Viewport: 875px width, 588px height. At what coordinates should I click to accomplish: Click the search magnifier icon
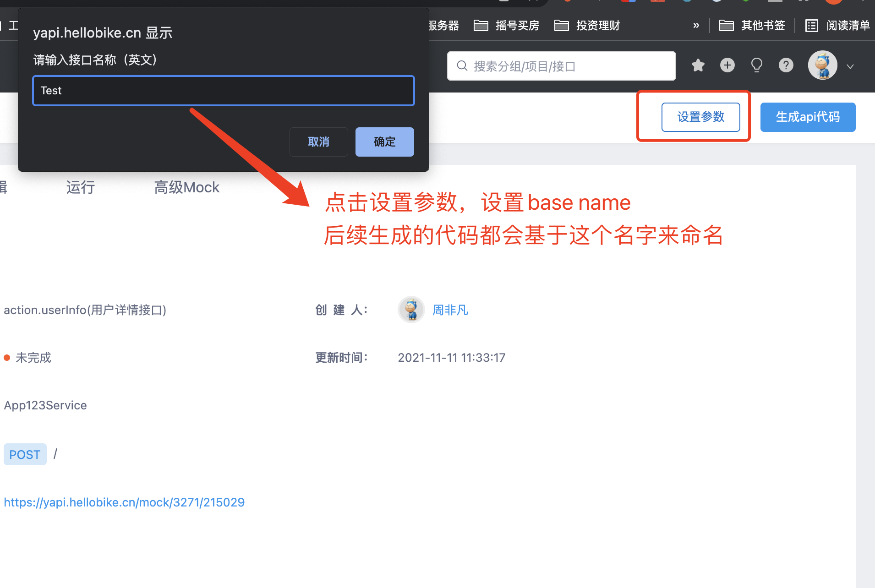point(462,66)
